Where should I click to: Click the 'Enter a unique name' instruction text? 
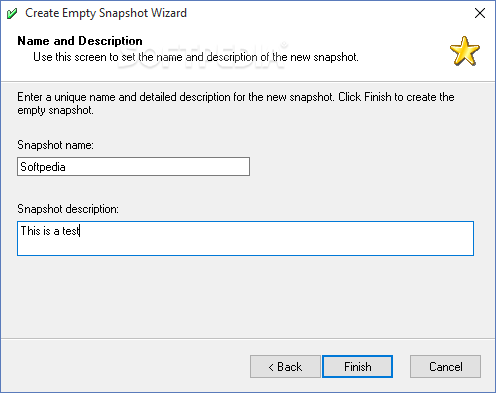pyautogui.click(x=236, y=103)
